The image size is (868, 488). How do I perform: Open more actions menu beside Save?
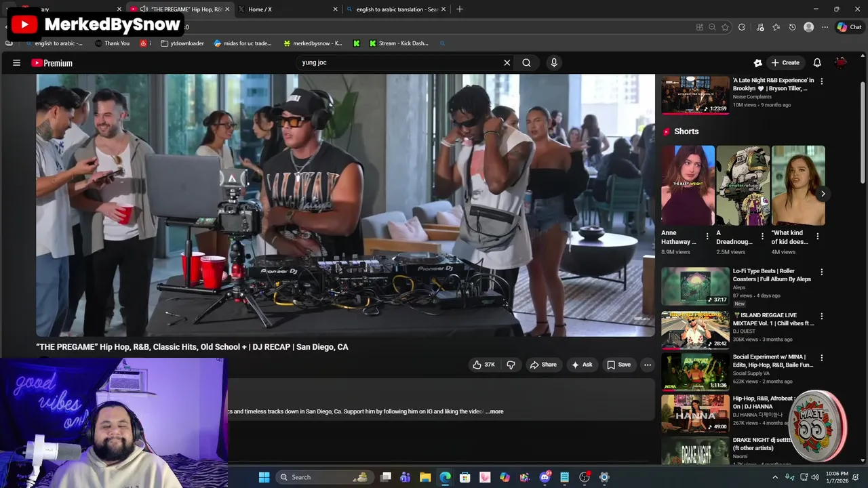pyautogui.click(x=648, y=365)
